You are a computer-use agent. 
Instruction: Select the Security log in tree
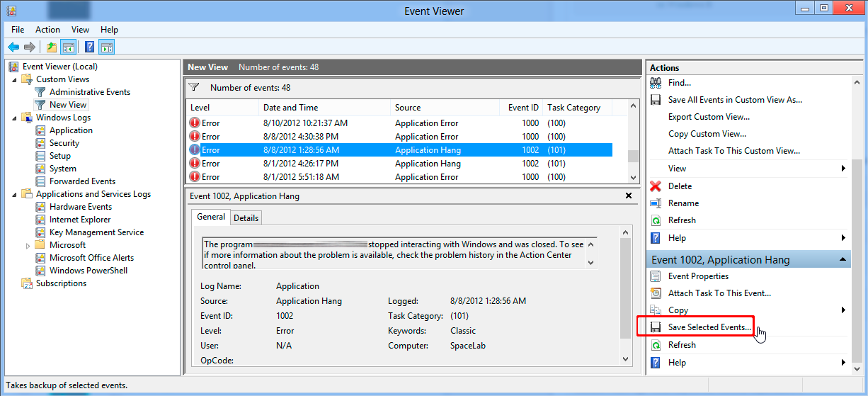(x=64, y=143)
